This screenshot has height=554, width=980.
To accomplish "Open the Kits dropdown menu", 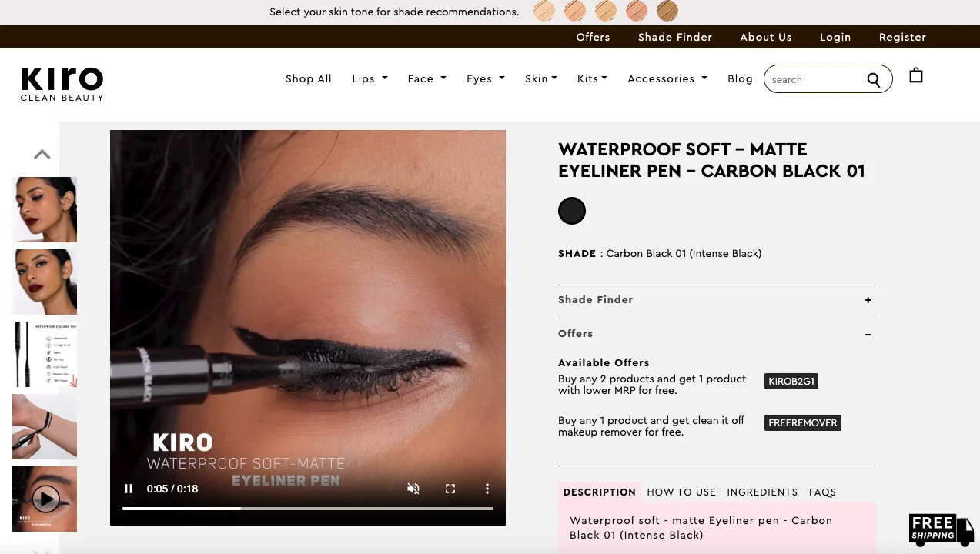I will click(x=593, y=78).
